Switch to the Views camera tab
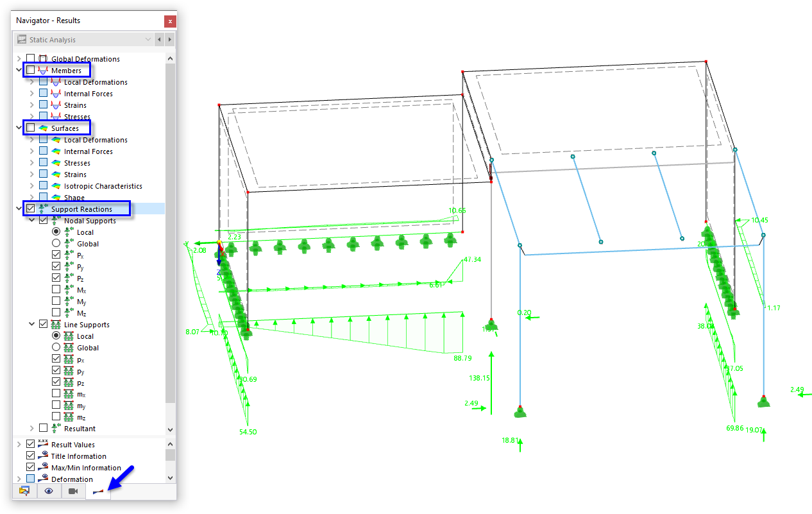 pyautogui.click(x=73, y=491)
